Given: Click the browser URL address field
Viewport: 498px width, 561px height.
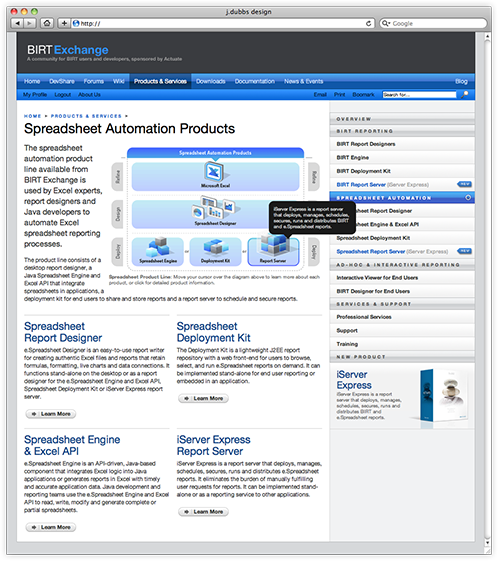Looking at the screenshot, I should click(x=222, y=23).
